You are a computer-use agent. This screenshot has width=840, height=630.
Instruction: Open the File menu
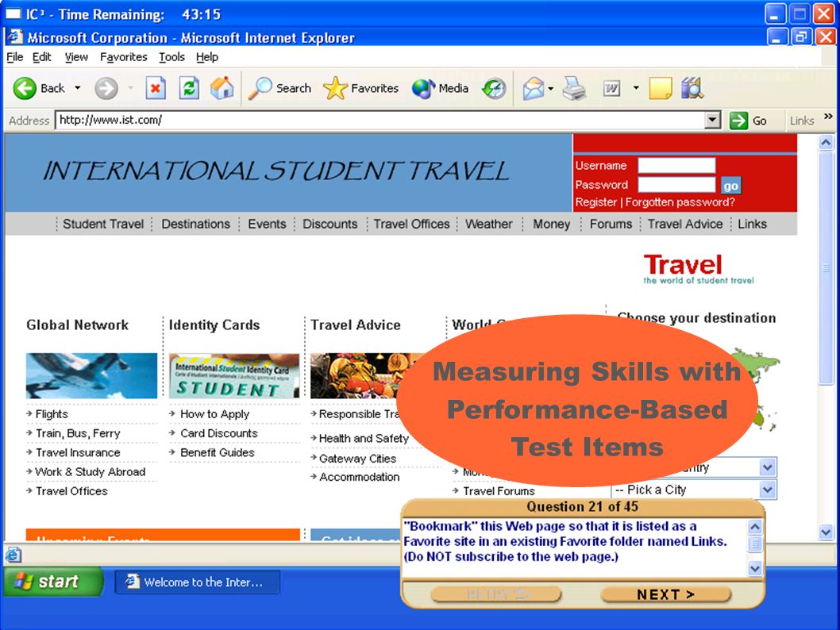point(14,57)
